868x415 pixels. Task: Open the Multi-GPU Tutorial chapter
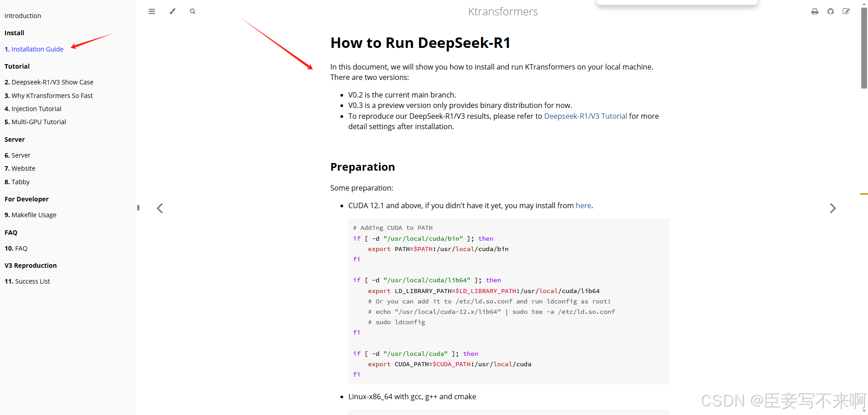click(x=35, y=122)
